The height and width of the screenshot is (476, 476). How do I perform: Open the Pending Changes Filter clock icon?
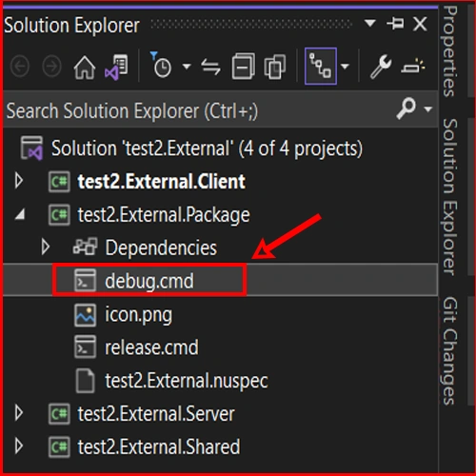[161, 66]
